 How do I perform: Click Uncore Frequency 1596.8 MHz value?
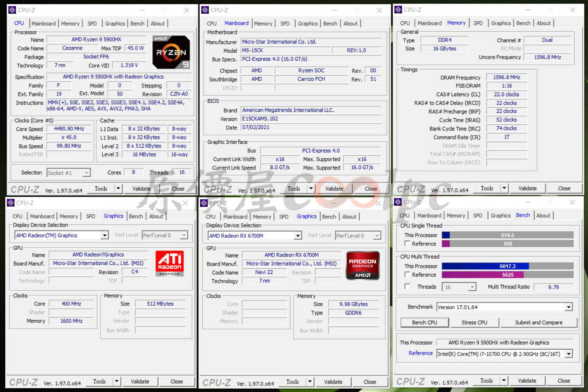pyautogui.click(x=548, y=57)
